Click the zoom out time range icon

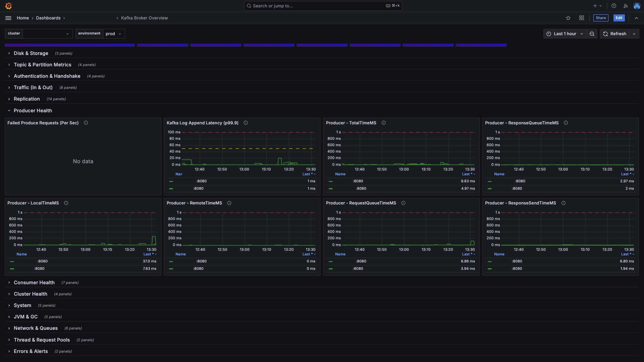pyautogui.click(x=592, y=34)
